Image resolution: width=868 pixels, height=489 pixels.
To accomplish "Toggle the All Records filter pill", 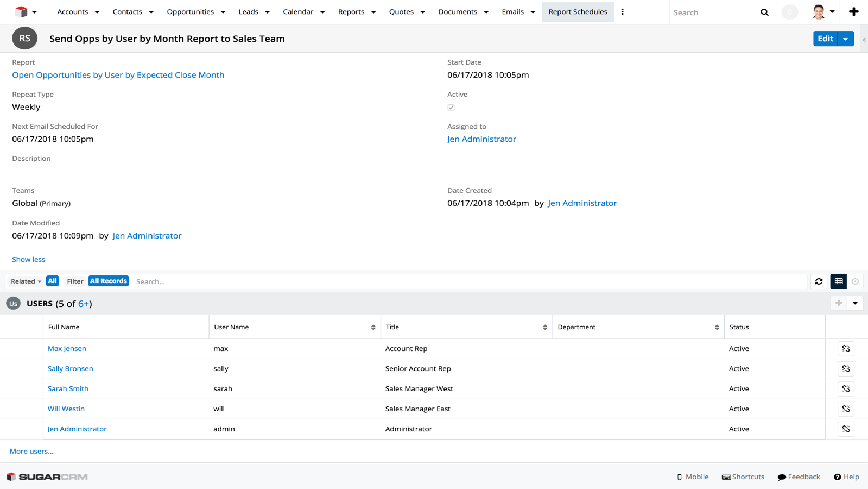I will 109,281.
